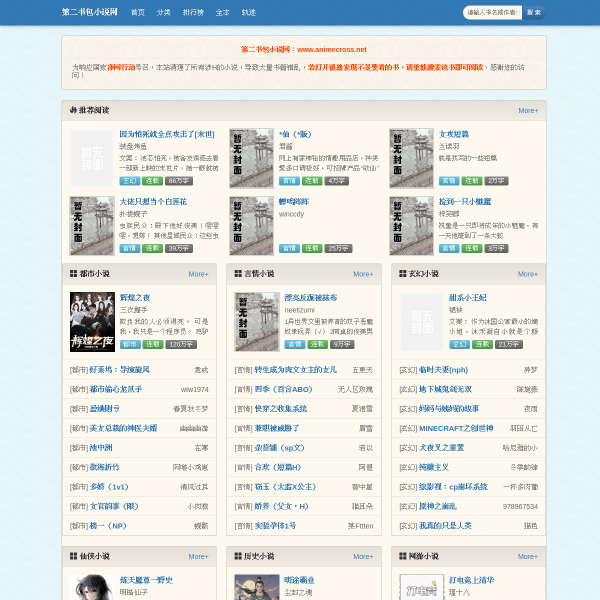Viewport: 600px width, 600px height.
Task: Open the 我真的只是人类 list entry
Action: [x=445, y=526]
